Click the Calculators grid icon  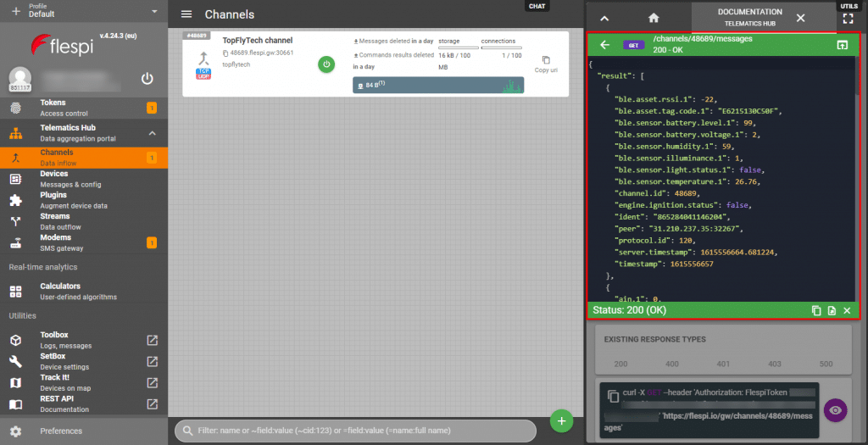15,292
